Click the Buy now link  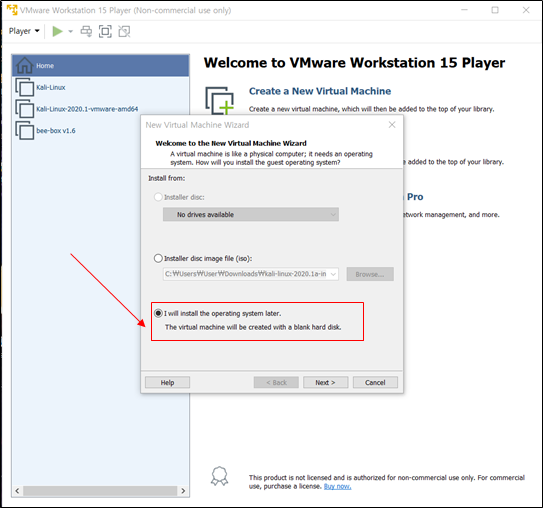(337, 486)
